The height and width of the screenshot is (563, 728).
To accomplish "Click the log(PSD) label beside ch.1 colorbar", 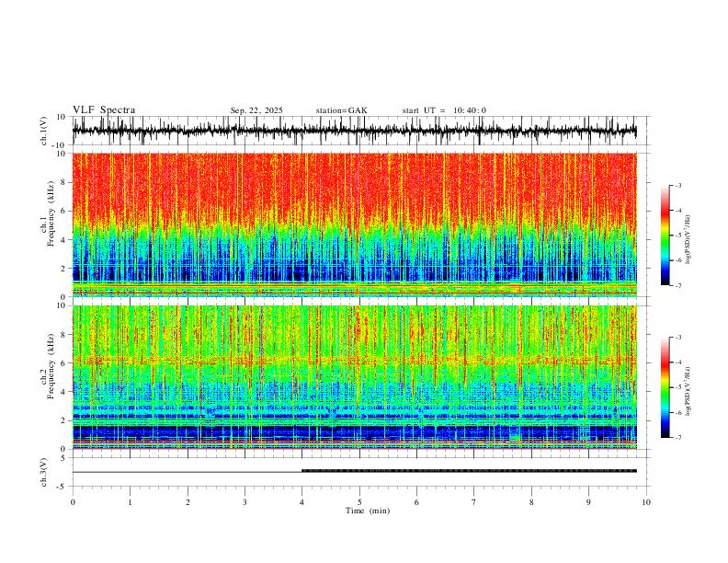I will pyautogui.click(x=688, y=240).
